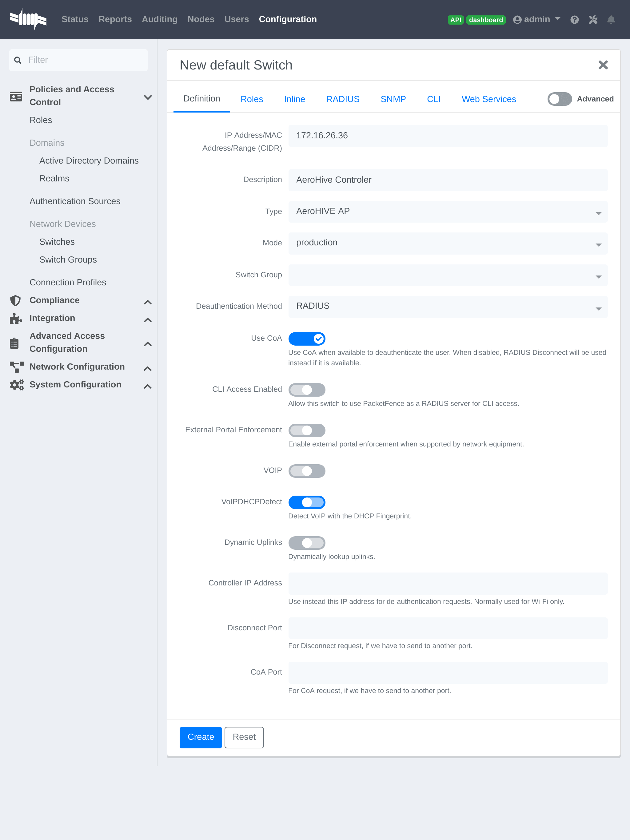Click the Compliance shield icon
Screen dimensions: 630x840
(15, 300)
